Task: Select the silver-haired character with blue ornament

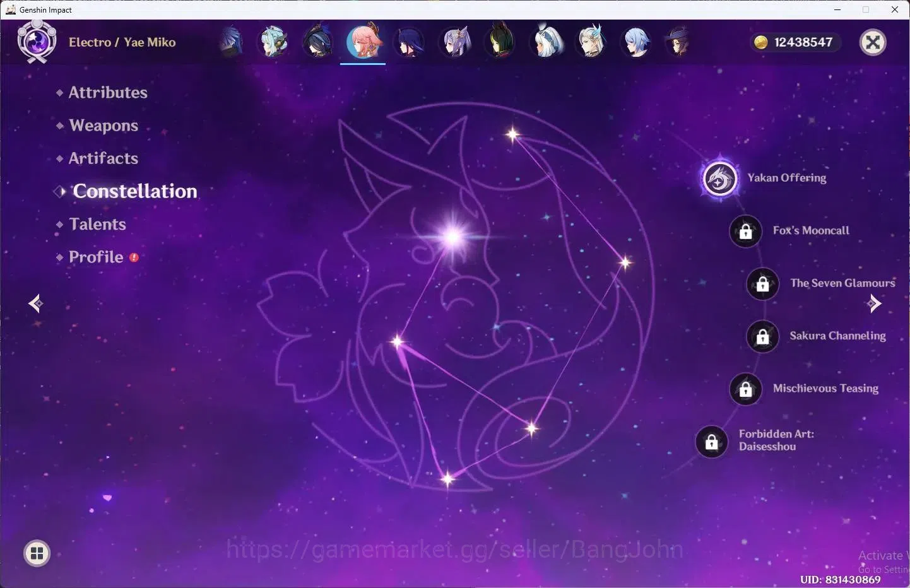Action: click(591, 42)
